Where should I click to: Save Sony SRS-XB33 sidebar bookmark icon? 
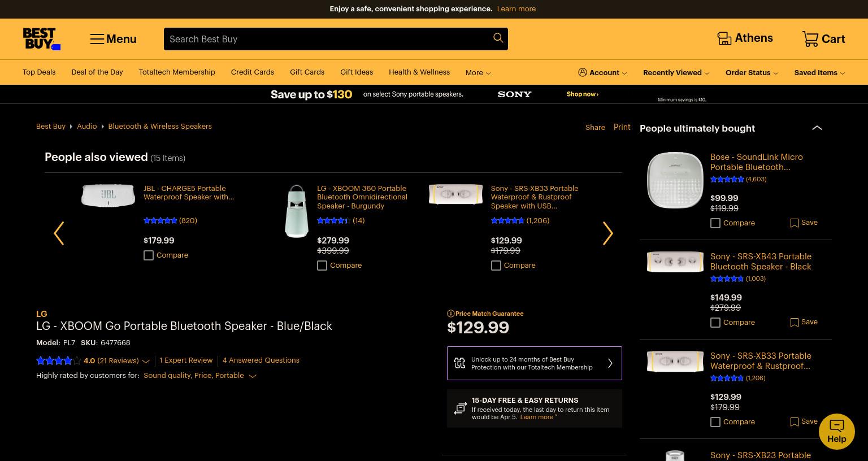(x=794, y=421)
